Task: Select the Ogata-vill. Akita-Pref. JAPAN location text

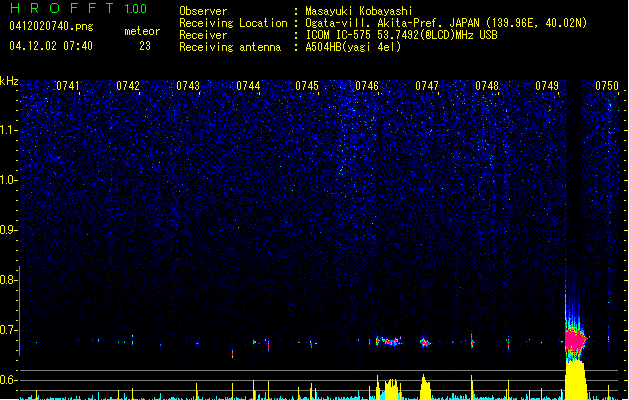Action: [x=446, y=23]
